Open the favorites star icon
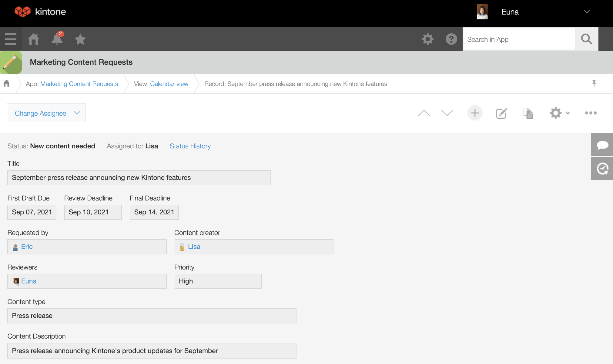This screenshot has width=613, height=364. pyautogui.click(x=80, y=39)
